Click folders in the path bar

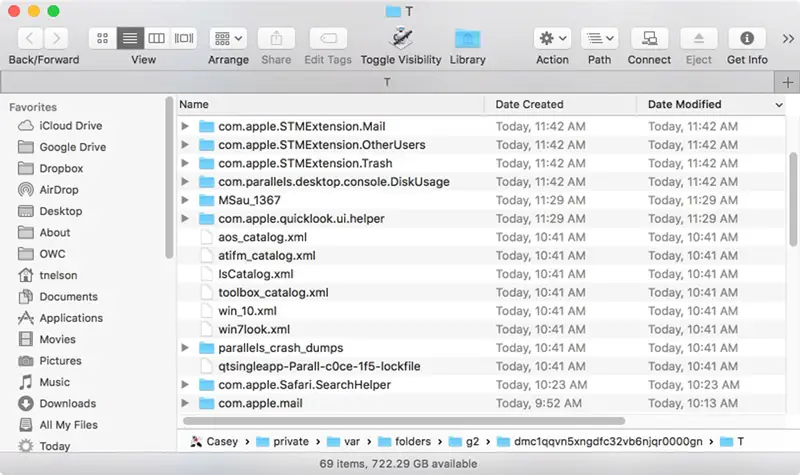[405, 442]
